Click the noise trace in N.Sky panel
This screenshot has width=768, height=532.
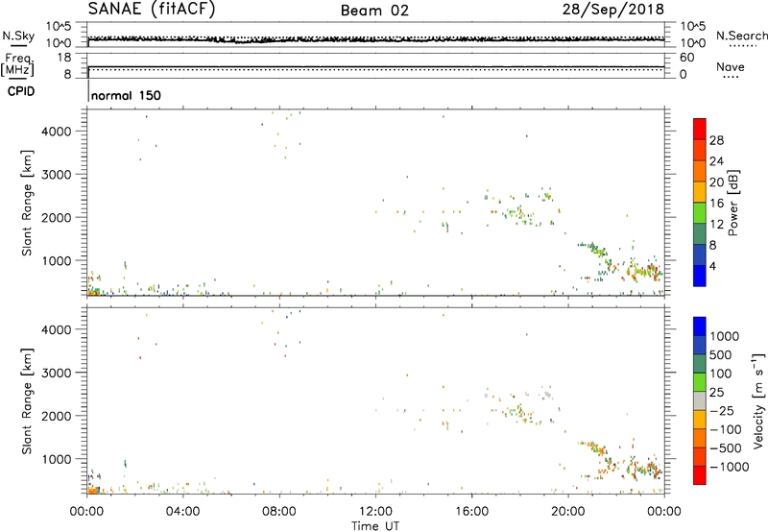pyautogui.click(x=375, y=39)
